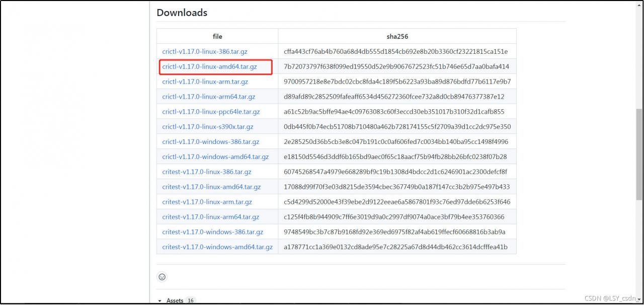
Task: Download crictl-v1.17.0-windows-amd64.tar.gz
Action: [x=215, y=157]
